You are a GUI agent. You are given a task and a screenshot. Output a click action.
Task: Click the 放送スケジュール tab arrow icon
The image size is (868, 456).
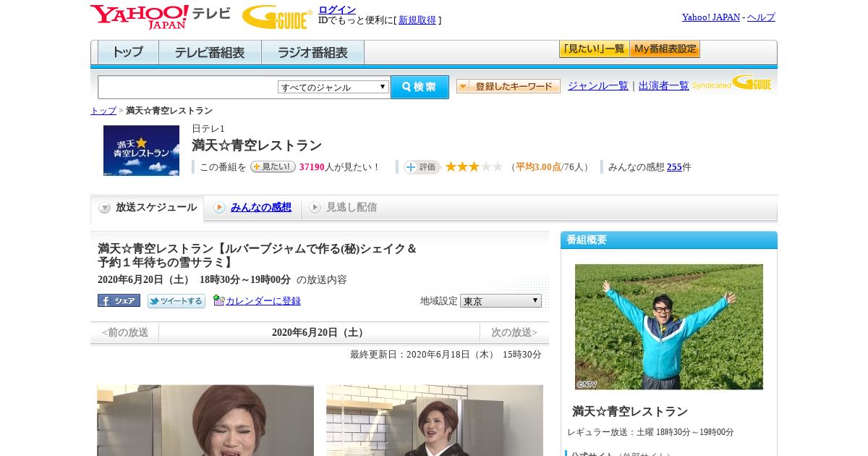click(105, 208)
